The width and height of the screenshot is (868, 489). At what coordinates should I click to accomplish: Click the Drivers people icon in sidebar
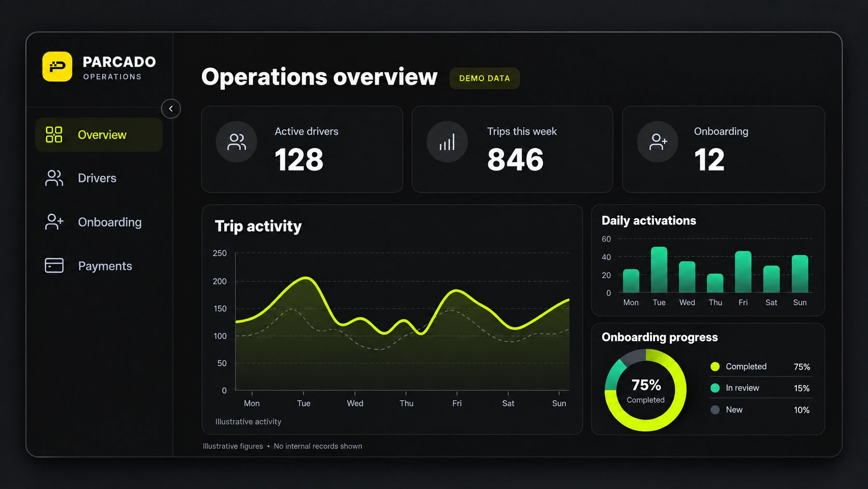[x=54, y=178]
